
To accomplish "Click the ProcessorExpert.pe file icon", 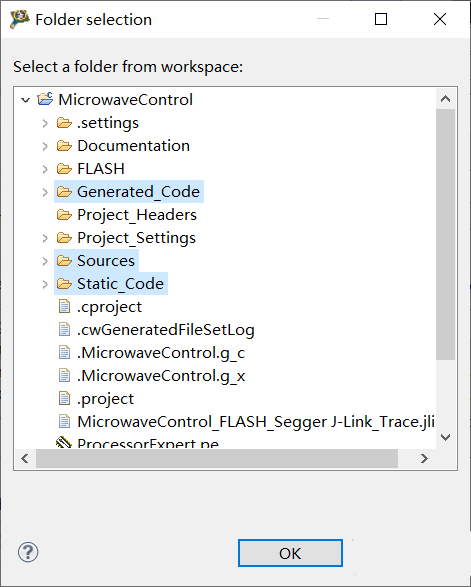I will (64, 442).
